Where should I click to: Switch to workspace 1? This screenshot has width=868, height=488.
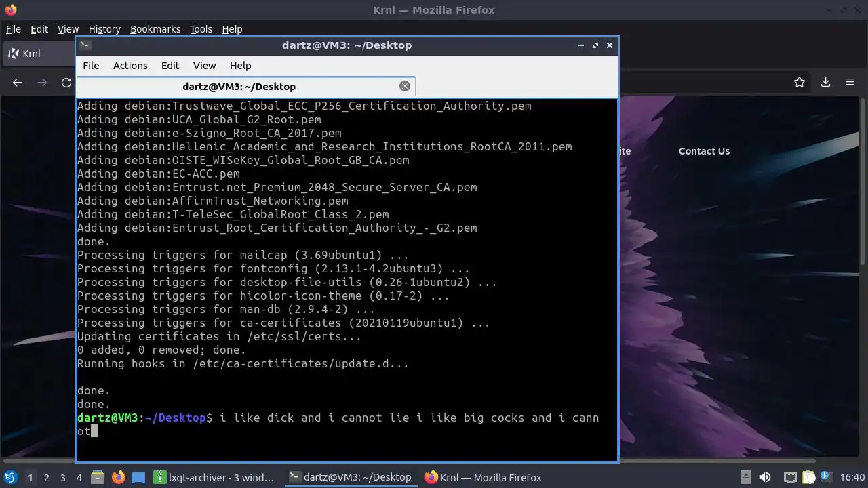[x=30, y=477]
